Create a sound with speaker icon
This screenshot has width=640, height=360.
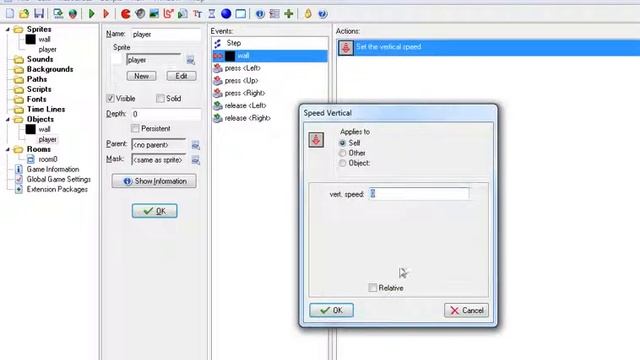(x=140, y=14)
